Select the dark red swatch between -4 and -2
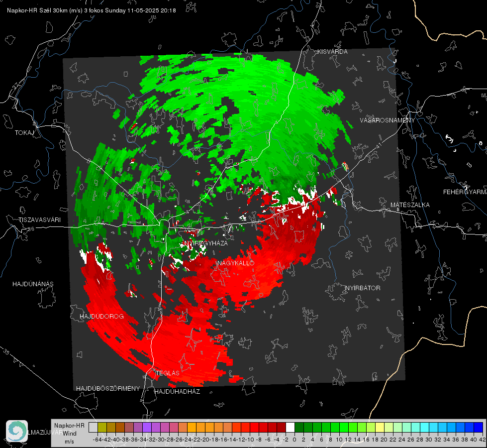Screen dimensions: 487x448 click(x=281, y=428)
